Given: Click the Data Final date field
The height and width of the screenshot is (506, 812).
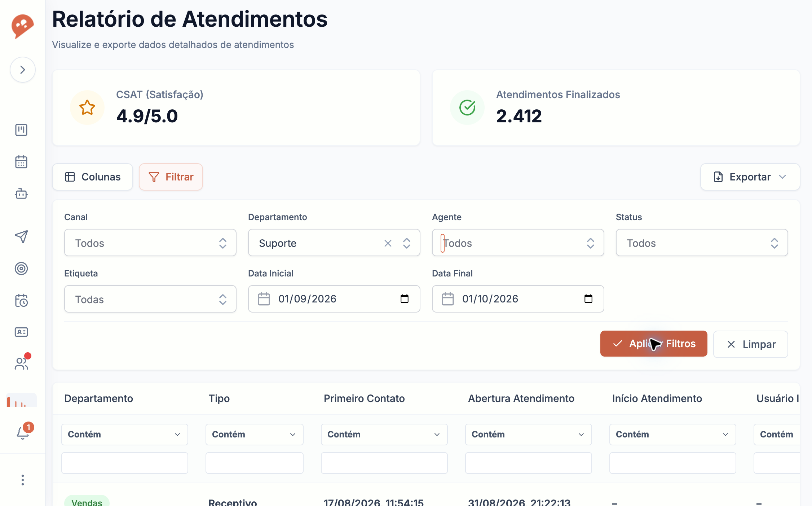Looking at the screenshot, I should 518,299.
